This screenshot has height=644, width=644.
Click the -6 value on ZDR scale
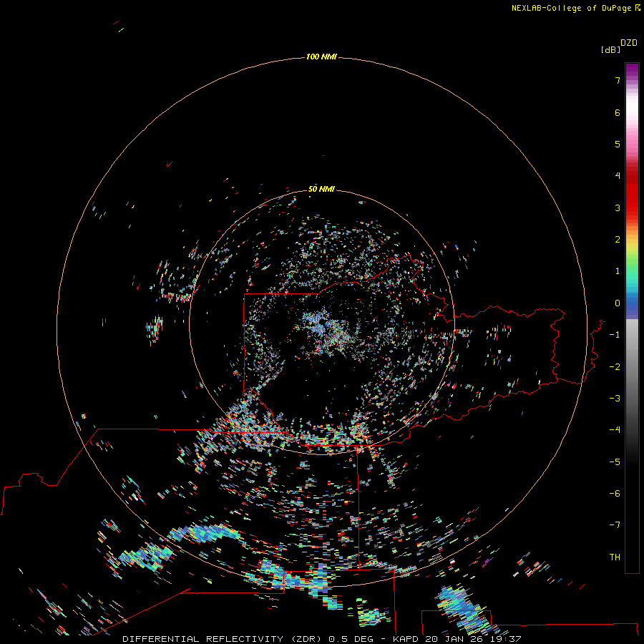615,494
